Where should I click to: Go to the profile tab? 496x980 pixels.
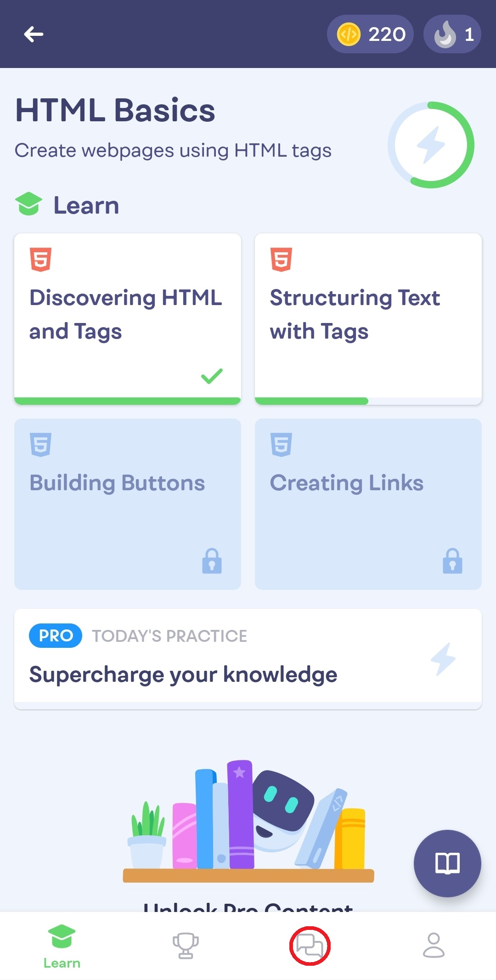point(434,946)
